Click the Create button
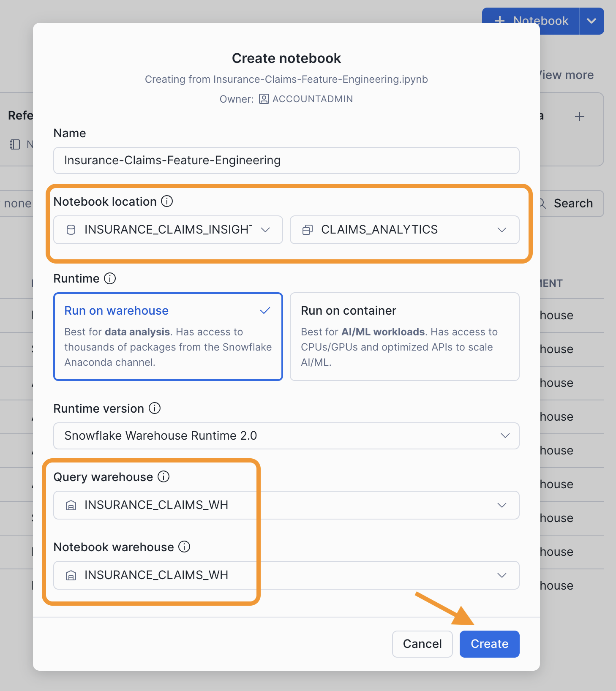616x691 pixels. click(x=489, y=644)
